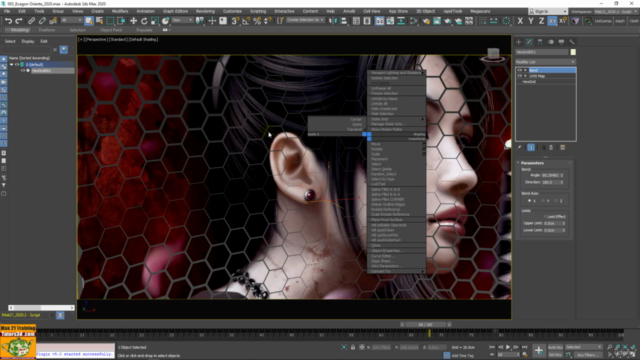Screen dimensions: 640x360
Task: Expand Bend modifier sub-object arrow
Action: pyautogui.click(x=525, y=70)
